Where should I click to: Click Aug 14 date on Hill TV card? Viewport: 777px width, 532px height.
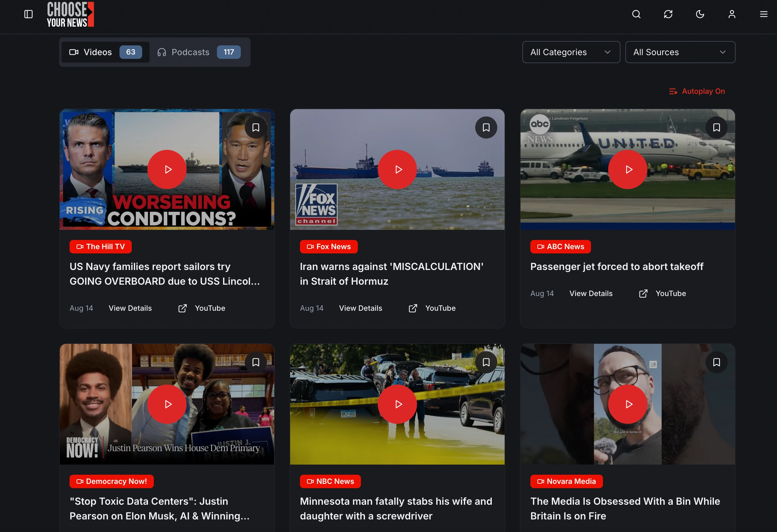[81, 308]
